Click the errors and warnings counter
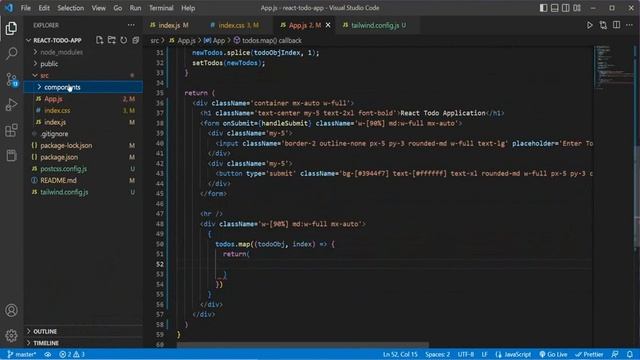Viewport: 640px width, 360px height. tap(72, 354)
